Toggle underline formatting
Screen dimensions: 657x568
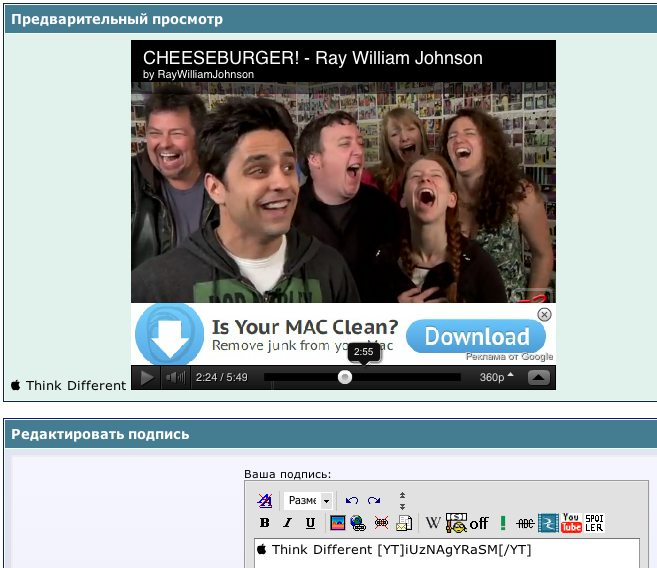(310, 523)
